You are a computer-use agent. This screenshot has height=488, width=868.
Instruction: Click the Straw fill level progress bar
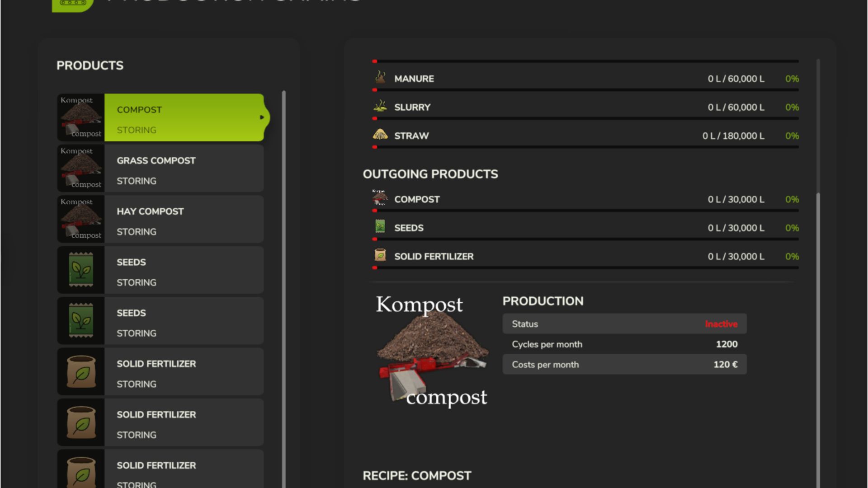click(586, 147)
